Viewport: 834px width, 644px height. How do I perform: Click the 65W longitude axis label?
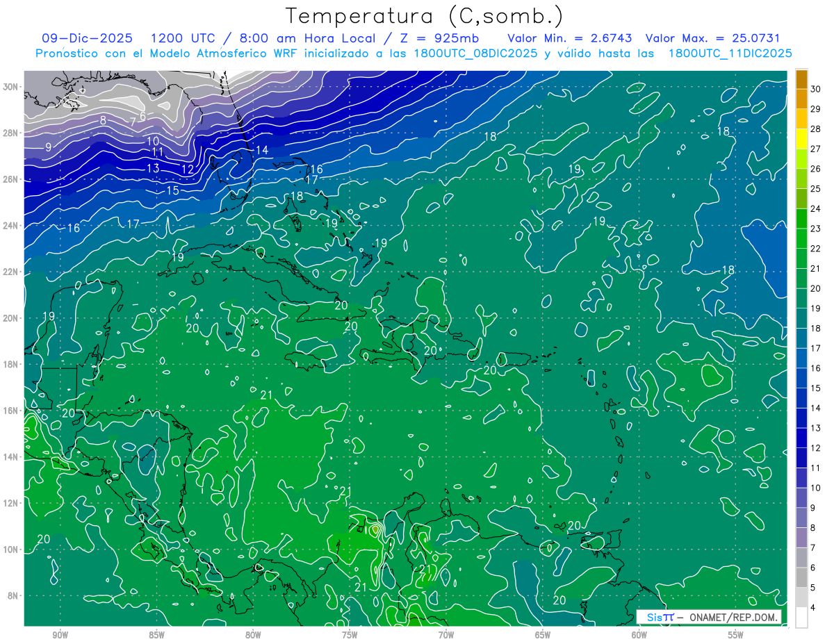(x=543, y=635)
